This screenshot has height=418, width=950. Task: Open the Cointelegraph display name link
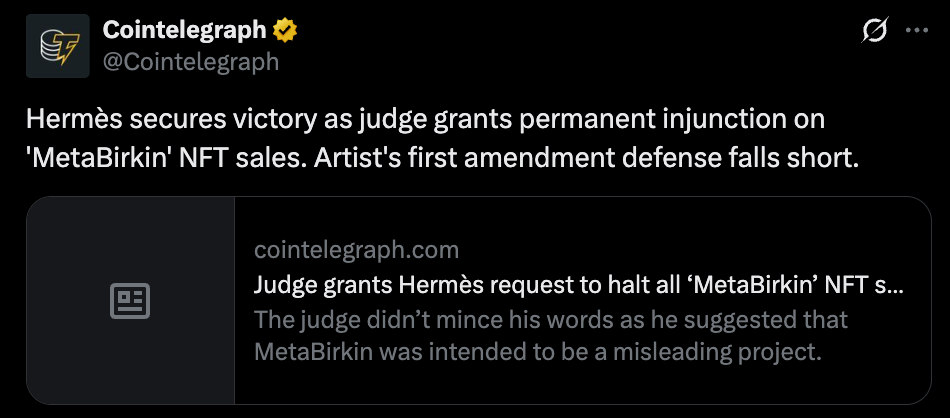click(x=185, y=31)
